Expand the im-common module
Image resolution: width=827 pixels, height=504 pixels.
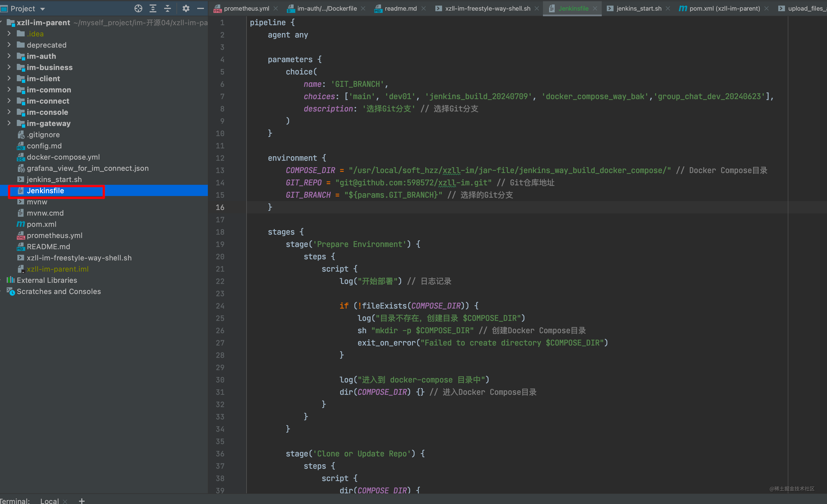point(9,90)
